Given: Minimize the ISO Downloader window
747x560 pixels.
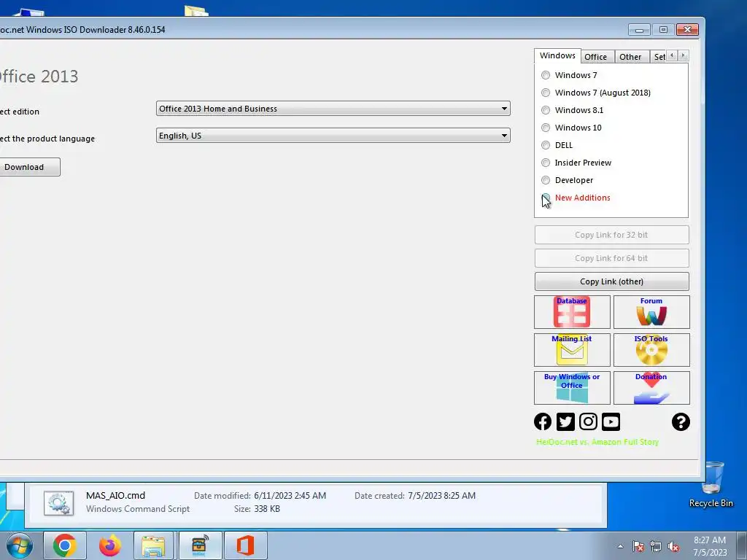Looking at the screenshot, I should [x=639, y=30].
